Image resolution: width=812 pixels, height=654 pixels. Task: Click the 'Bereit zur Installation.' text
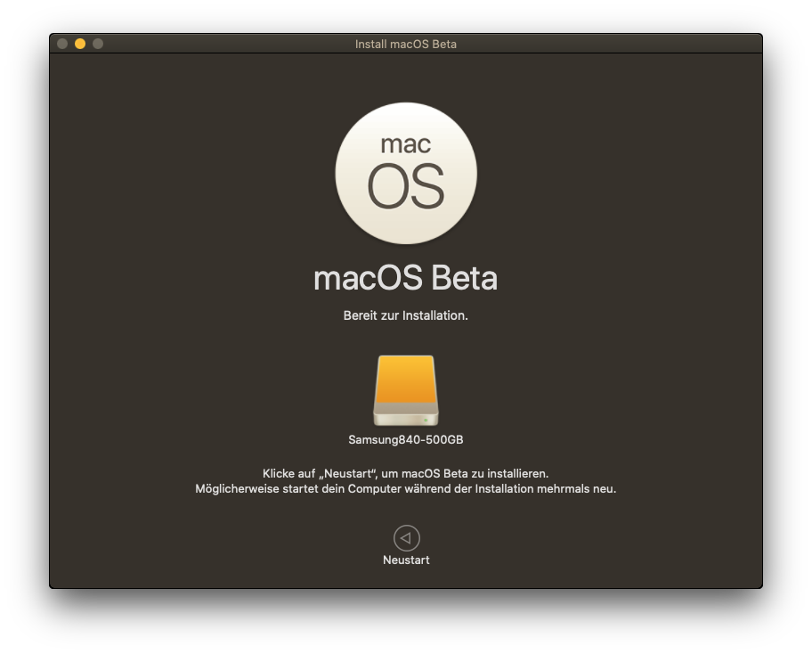[x=405, y=315]
